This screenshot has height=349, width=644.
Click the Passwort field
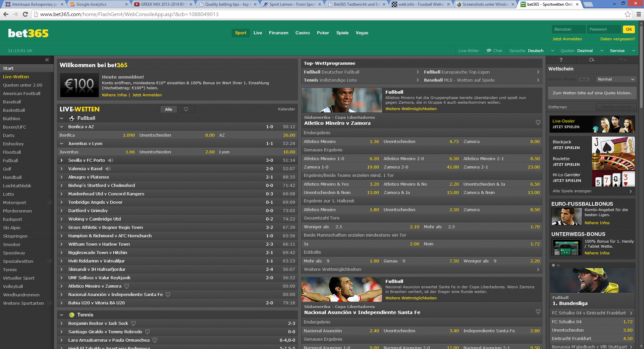604,30
